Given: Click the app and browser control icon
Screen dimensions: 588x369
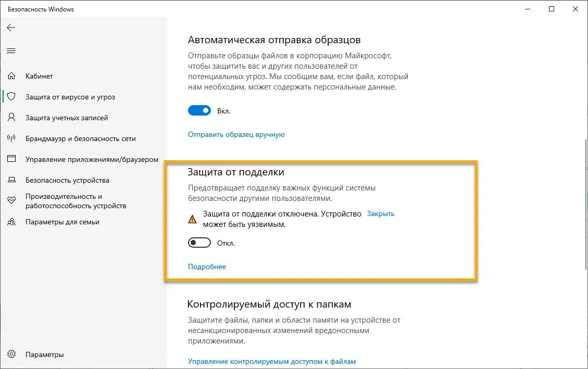Looking at the screenshot, I should tap(11, 159).
